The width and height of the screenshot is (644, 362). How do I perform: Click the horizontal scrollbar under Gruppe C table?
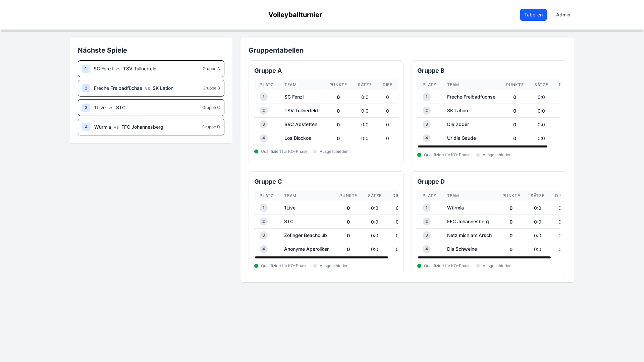321,257
